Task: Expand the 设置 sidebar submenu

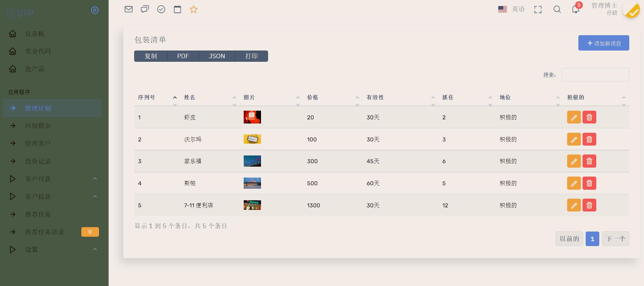Action: point(53,250)
